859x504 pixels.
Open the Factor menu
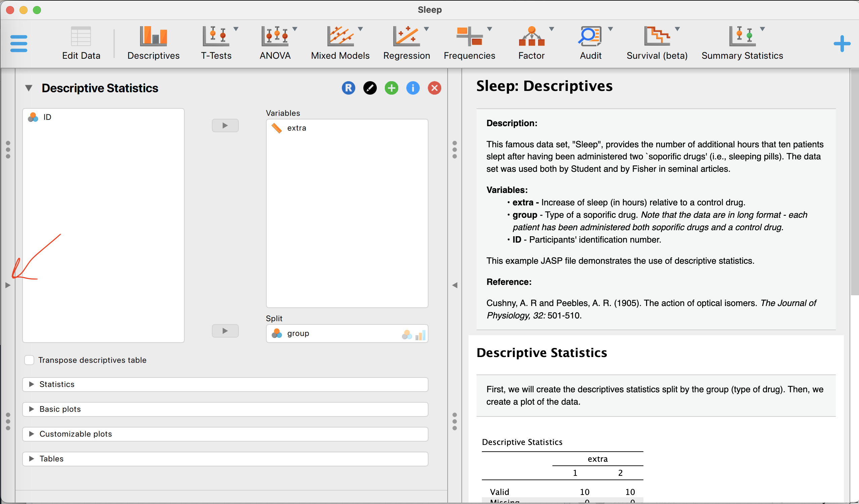(x=532, y=43)
